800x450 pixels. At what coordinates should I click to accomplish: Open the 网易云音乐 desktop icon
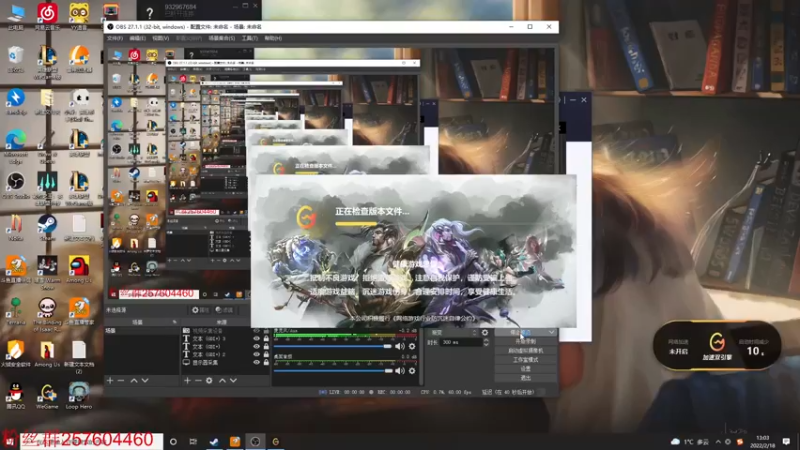point(47,16)
